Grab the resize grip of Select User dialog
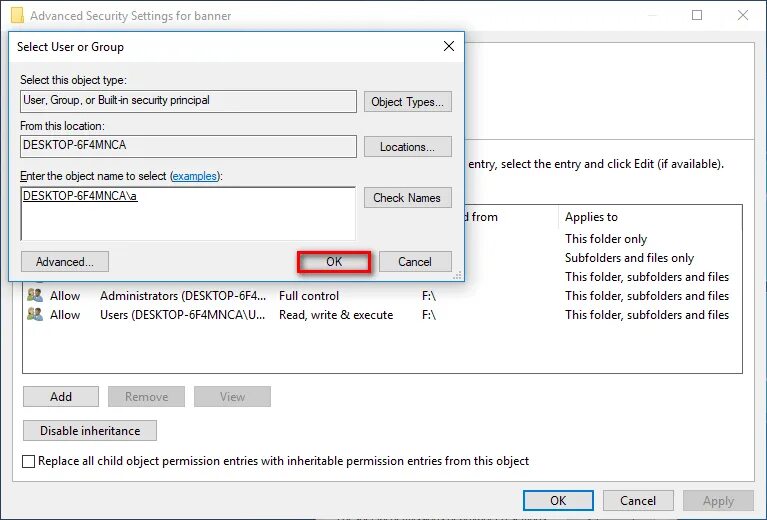 [x=457, y=275]
